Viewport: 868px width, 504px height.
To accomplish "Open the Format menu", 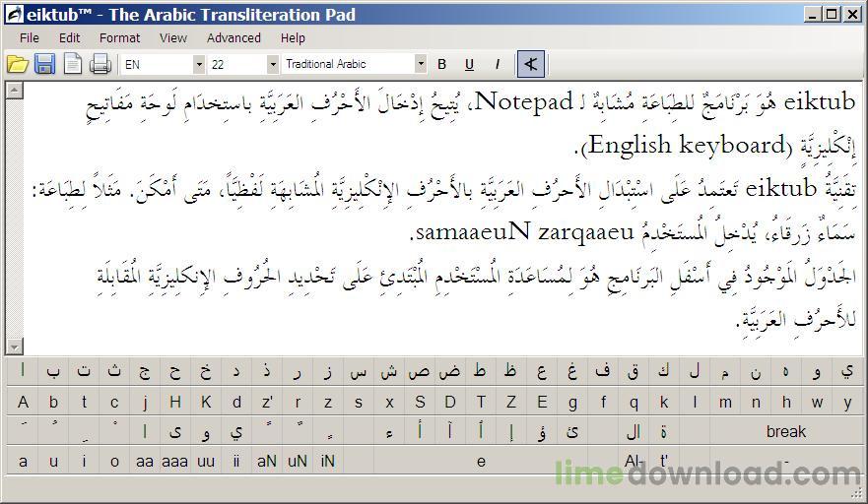I will click(x=119, y=38).
